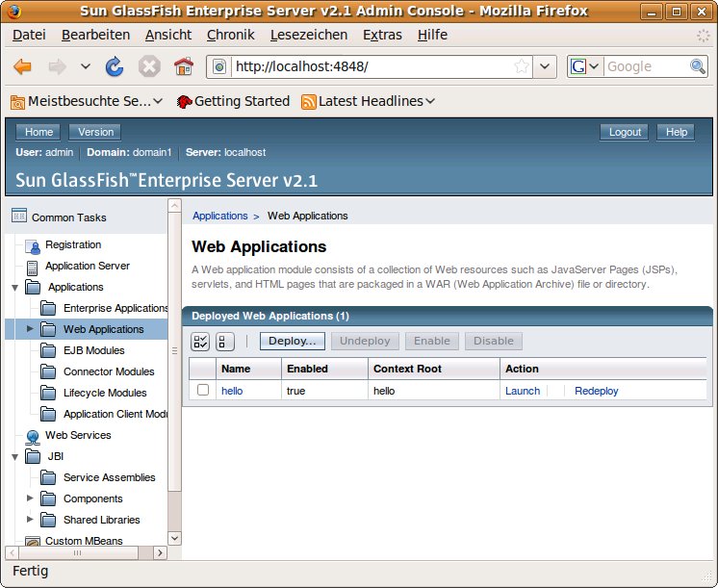The height and width of the screenshot is (588, 718).
Task: Click the select all rows icon
Action: point(200,342)
